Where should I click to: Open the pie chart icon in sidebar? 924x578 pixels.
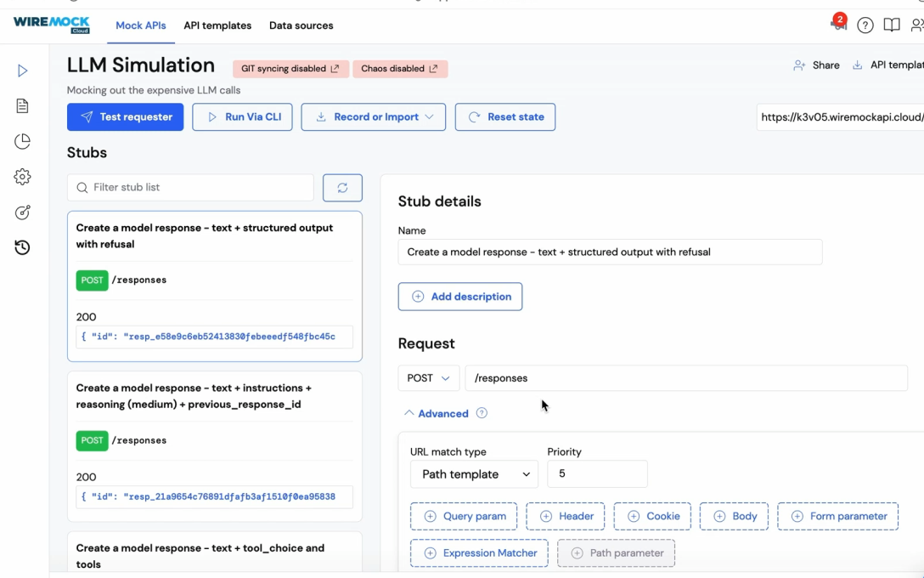22,142
